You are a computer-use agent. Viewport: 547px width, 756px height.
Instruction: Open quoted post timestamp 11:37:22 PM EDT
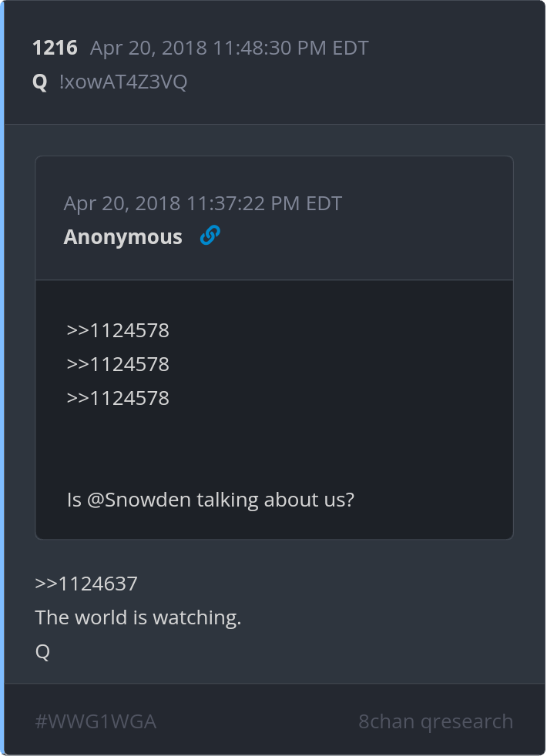pyautogui.click(x=203, y=203)
